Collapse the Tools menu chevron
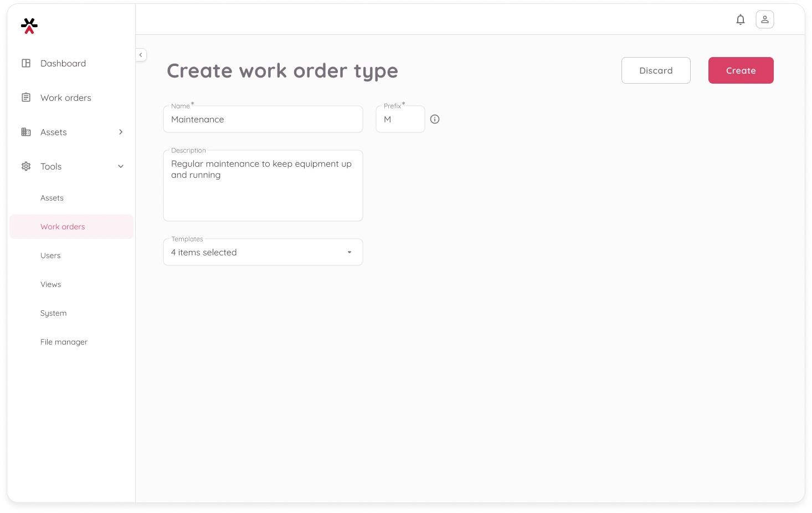This screenshot has height=513, width=812. (x=121, y=166)
